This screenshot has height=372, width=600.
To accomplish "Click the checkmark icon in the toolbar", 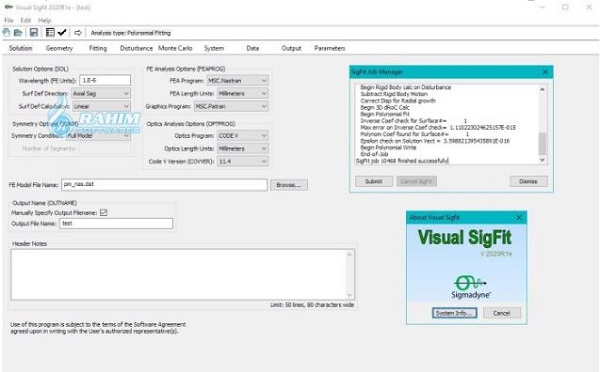I will [x=62, y=33].
